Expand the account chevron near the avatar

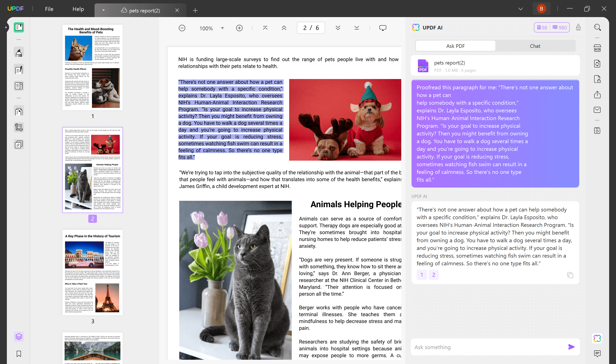pyautogui.click(x=520, y=9)
